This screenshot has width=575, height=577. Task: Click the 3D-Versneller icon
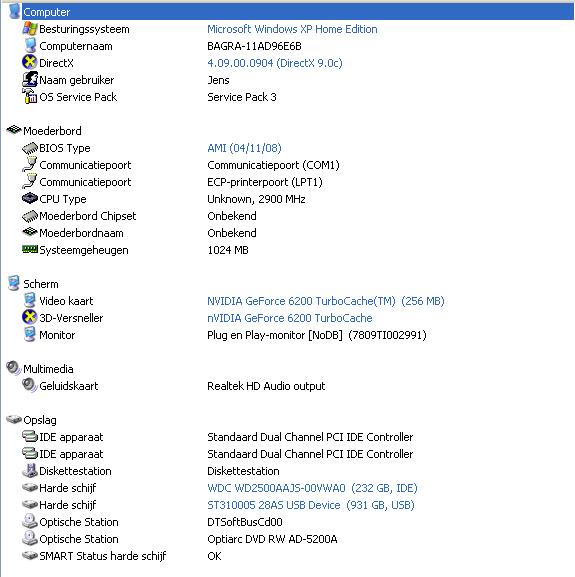(x=29, y=318)
